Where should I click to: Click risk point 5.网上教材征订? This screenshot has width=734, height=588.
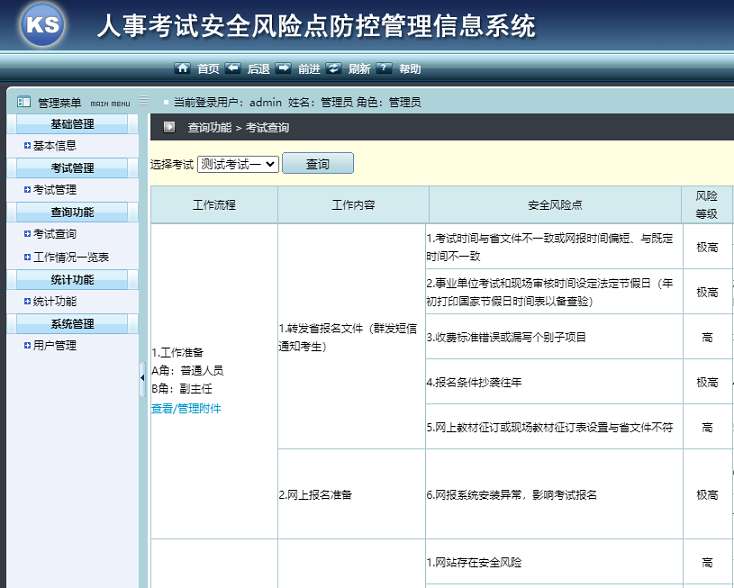coord(554,427)
